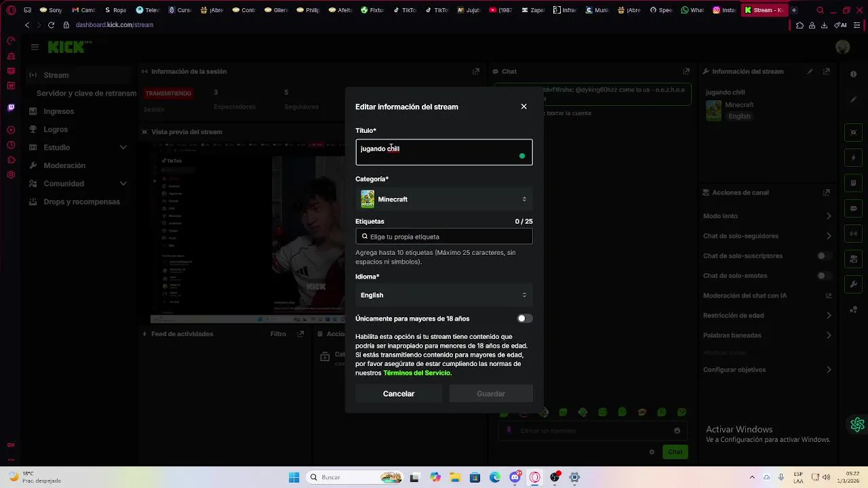Click the broadcast signal icon in right rail
This screenshot has height=488, width=868.
click(x=854, y=234)
